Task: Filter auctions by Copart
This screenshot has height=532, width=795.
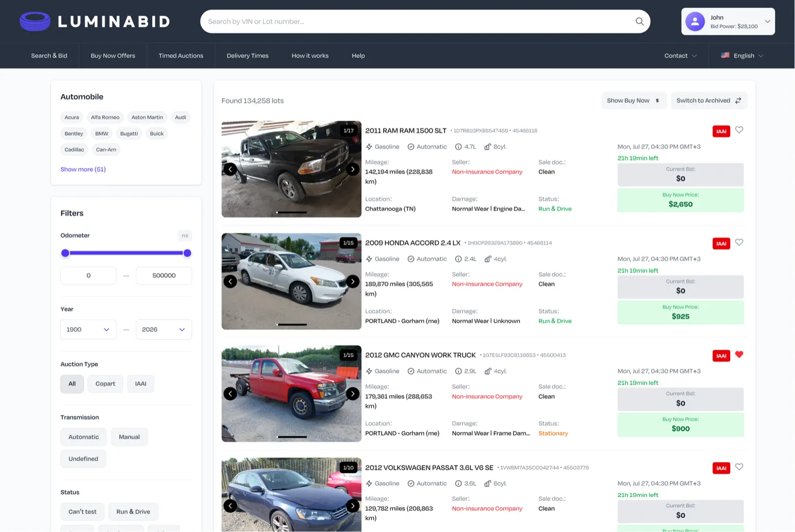Action: (x=105, y=384)
